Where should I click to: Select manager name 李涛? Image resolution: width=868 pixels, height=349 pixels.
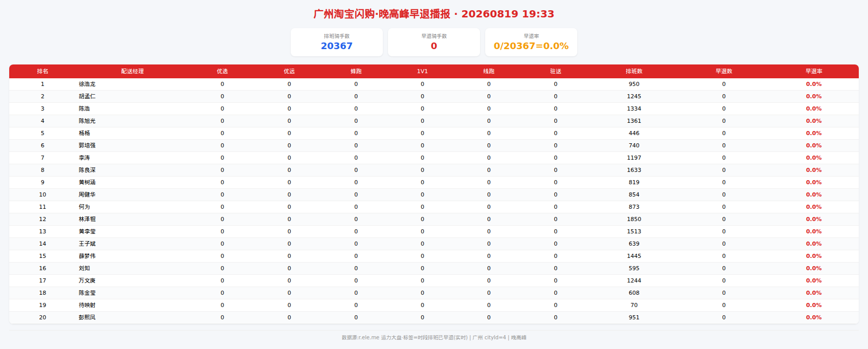point(84,158)
